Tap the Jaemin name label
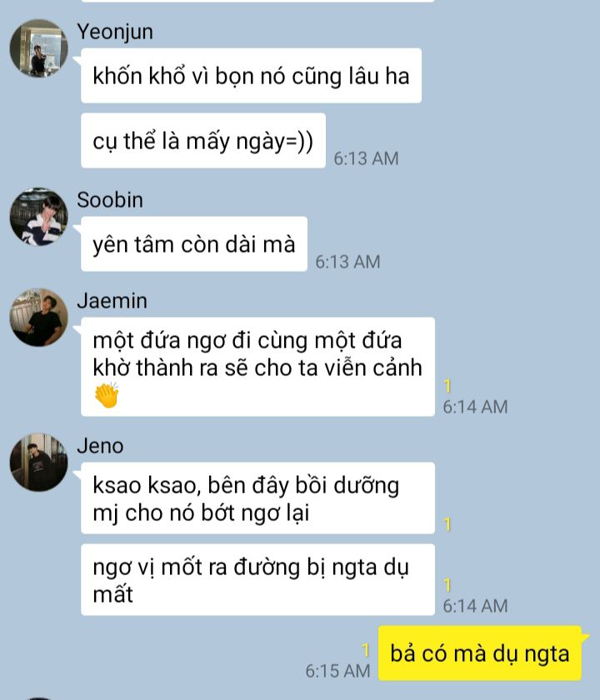 tap(112, 301)
